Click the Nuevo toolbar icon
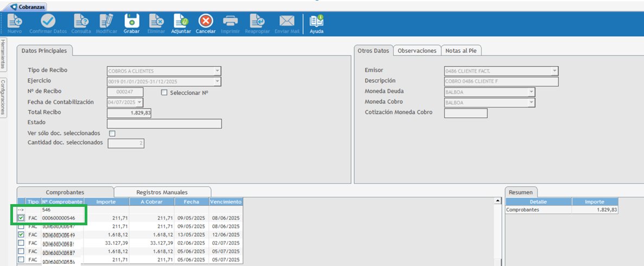The image size is (644, 266). 15,22
